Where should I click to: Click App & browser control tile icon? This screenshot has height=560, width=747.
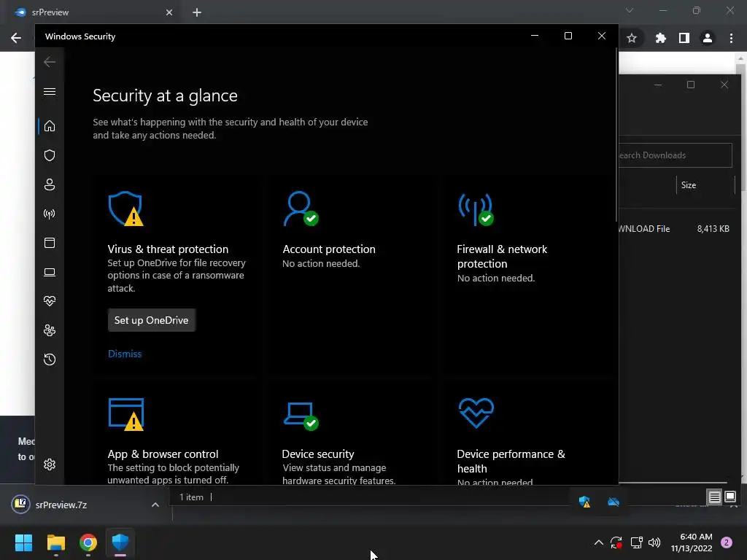[126, 414]
